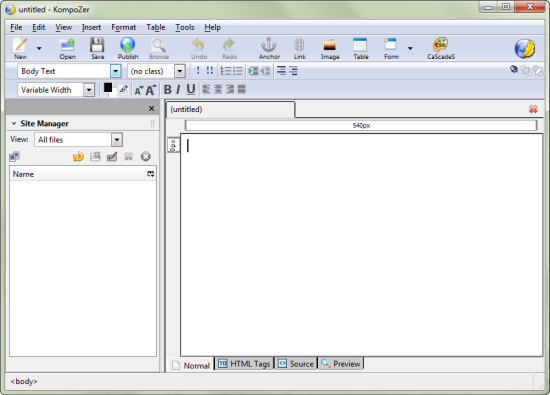The height and width of the screenshot is (395, 550).
Task: Open the arrow next to New
Action: (x=39, y=48)
